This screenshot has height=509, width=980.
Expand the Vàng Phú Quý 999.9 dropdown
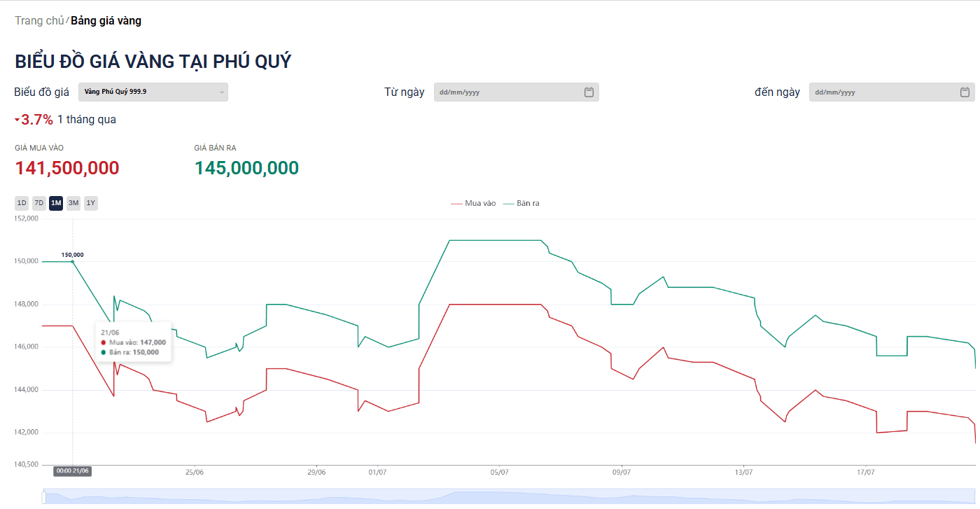point(153,92)
